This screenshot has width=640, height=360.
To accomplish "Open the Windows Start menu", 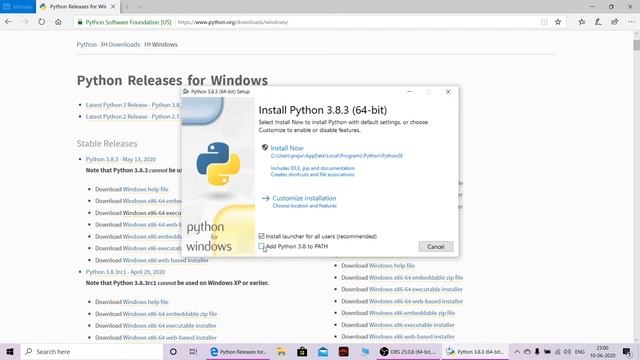I will (10, 351).
